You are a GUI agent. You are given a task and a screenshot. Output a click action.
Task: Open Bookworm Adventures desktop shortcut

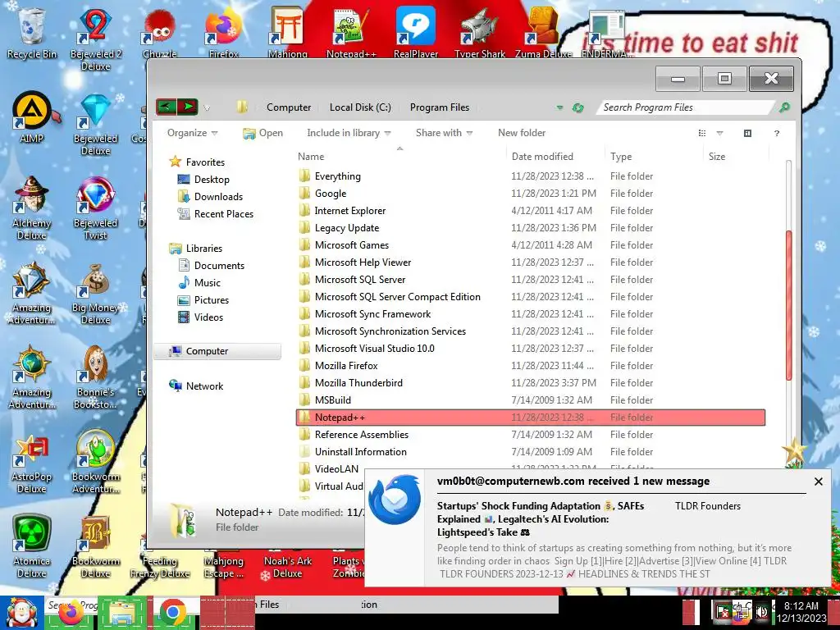pyautogui.click(x=95, y=462)
